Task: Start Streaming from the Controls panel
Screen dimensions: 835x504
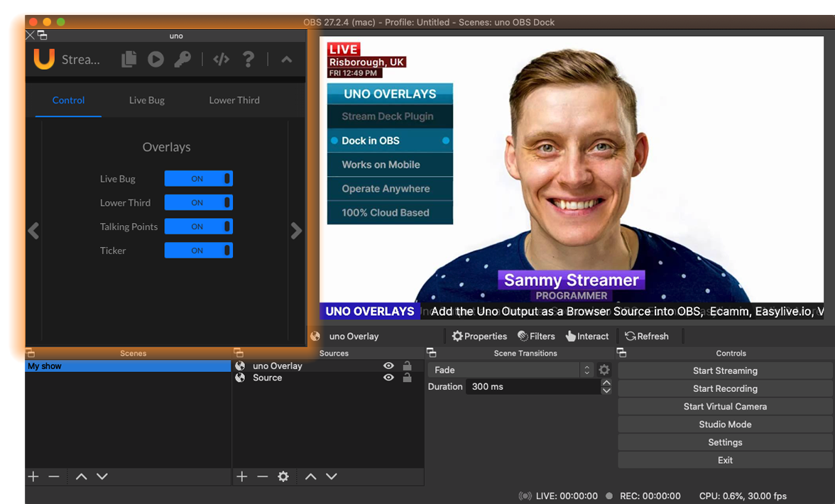Action: pyautogui.click(x=725, y=370)
